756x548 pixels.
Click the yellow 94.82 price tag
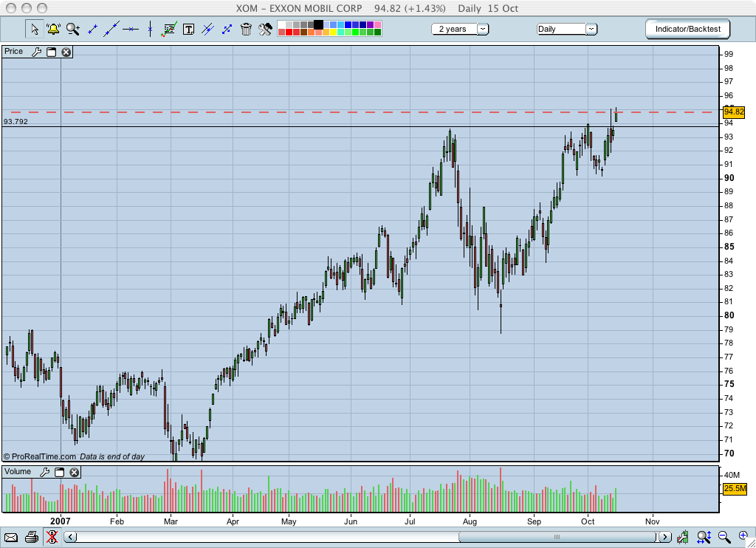tap(734, 112)
